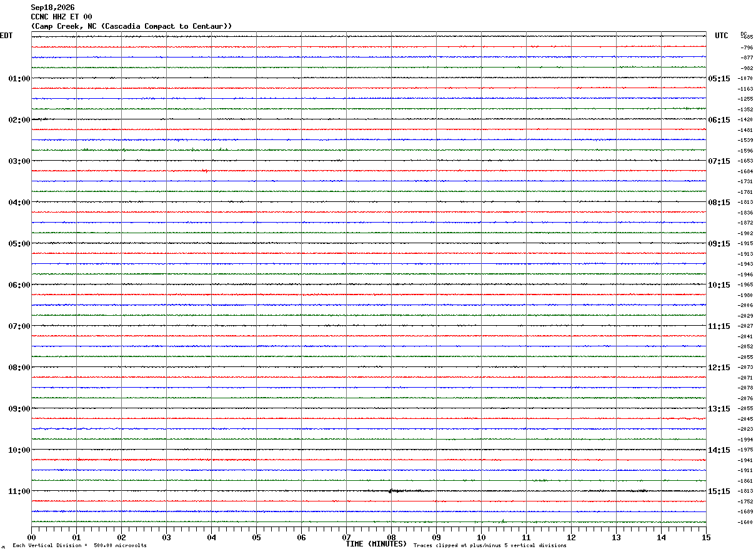Click the 10:15 UTC time label
Screen dimensions: 756x554
click(x=719, y=285)
